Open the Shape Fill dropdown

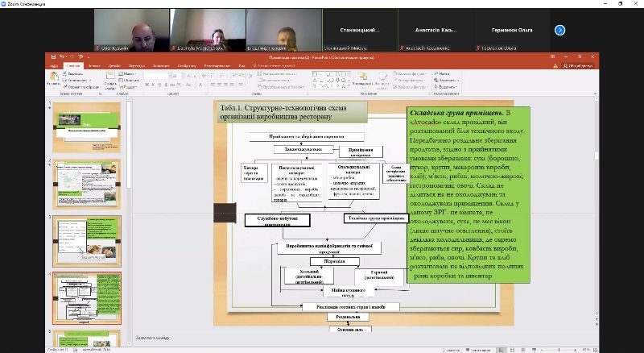[x=410, y=73]
